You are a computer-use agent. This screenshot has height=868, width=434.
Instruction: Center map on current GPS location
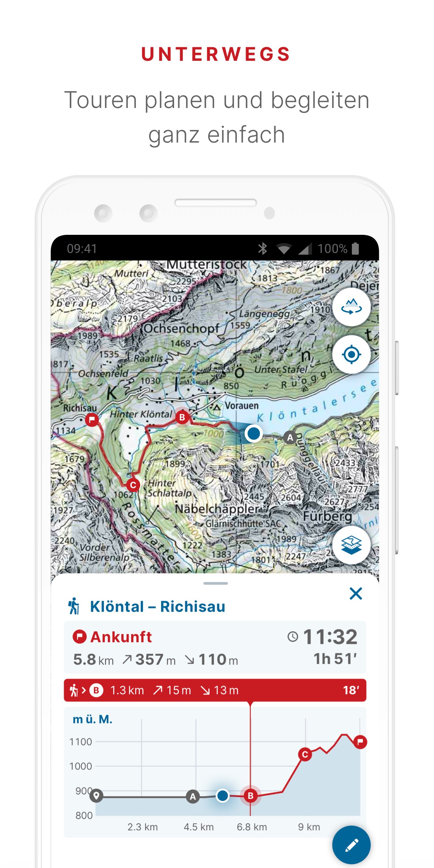tap(351, 354)
